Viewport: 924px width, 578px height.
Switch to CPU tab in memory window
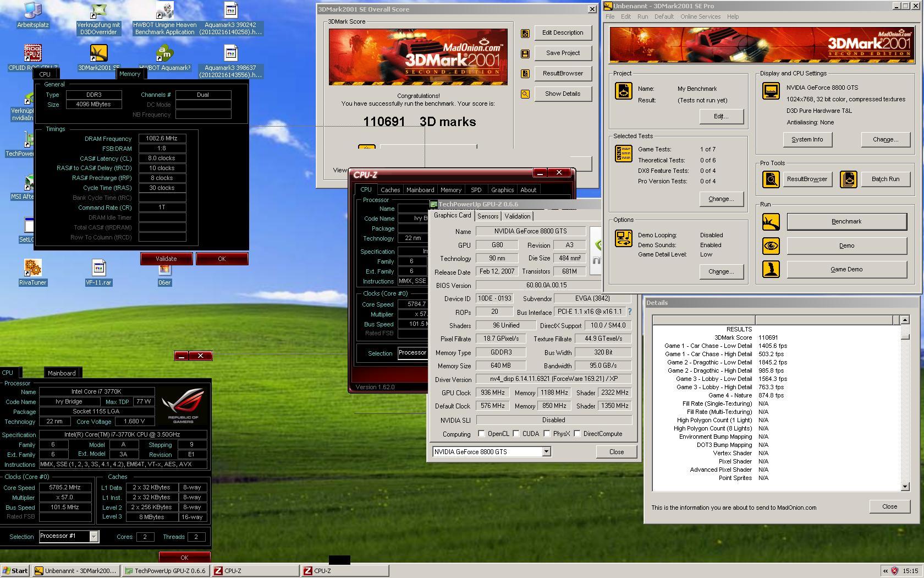(x=45, y=74)
